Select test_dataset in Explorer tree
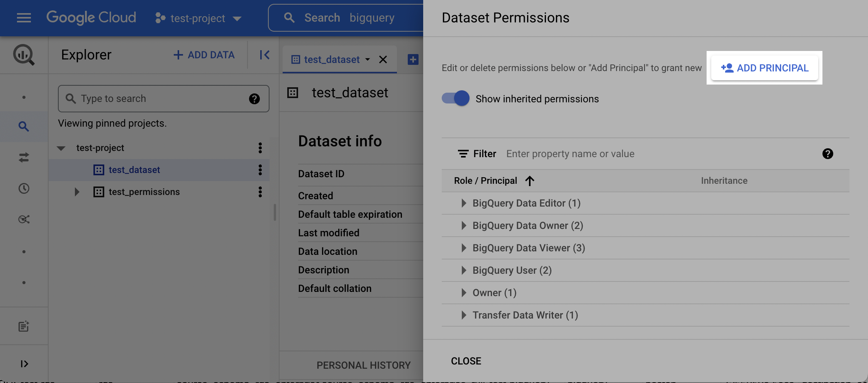This screenshot has width=868, height=383. pyautogui.click(x=134, y=170)
